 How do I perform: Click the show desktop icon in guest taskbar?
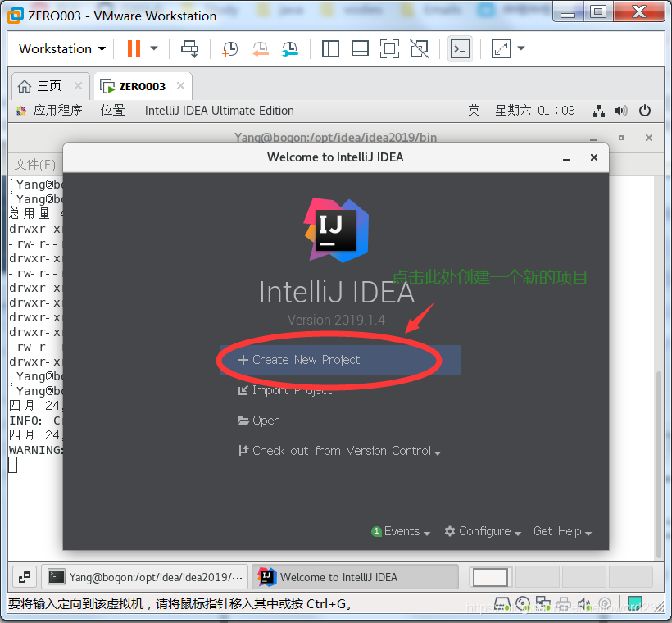pos(25,577)
